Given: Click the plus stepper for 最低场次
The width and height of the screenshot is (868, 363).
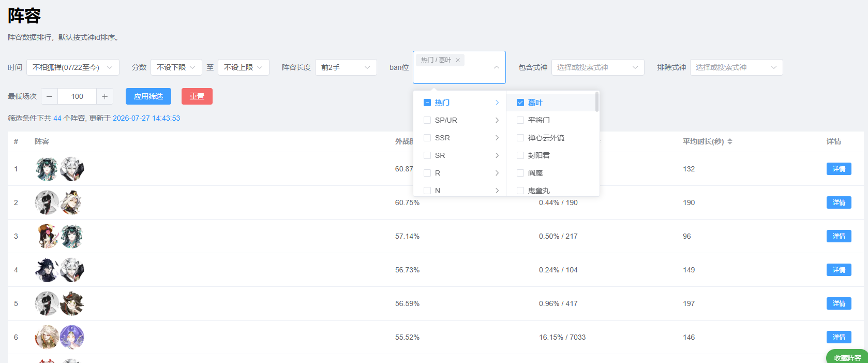Looking at the screenshot, I should click(104, 96).
